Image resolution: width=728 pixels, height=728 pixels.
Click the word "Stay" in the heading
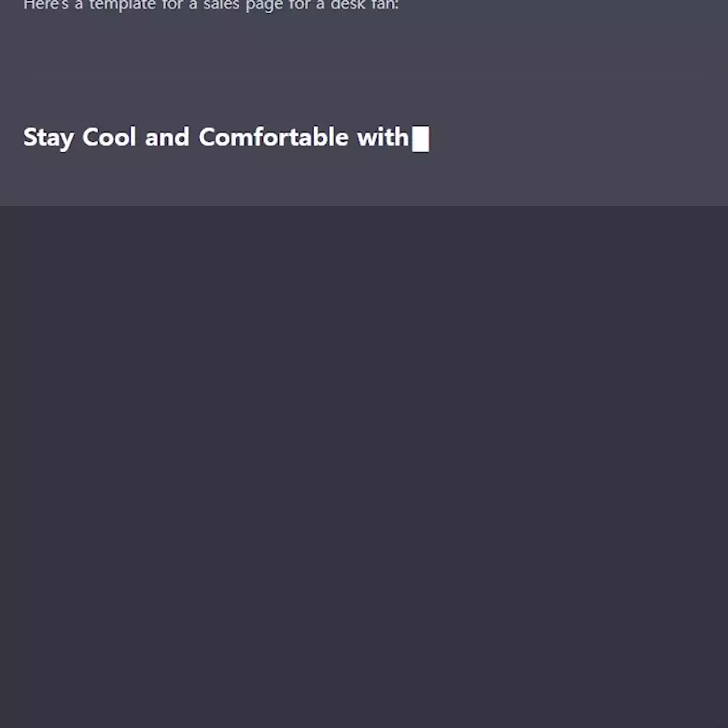(49, 138)
